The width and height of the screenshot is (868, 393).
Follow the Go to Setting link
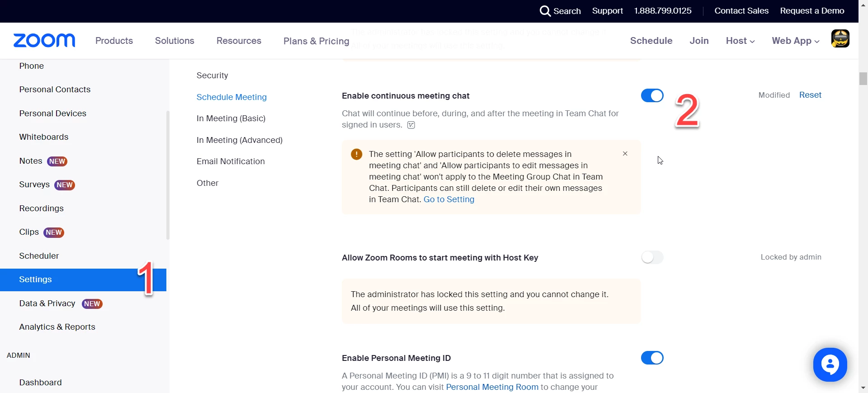tap(449, 199)
